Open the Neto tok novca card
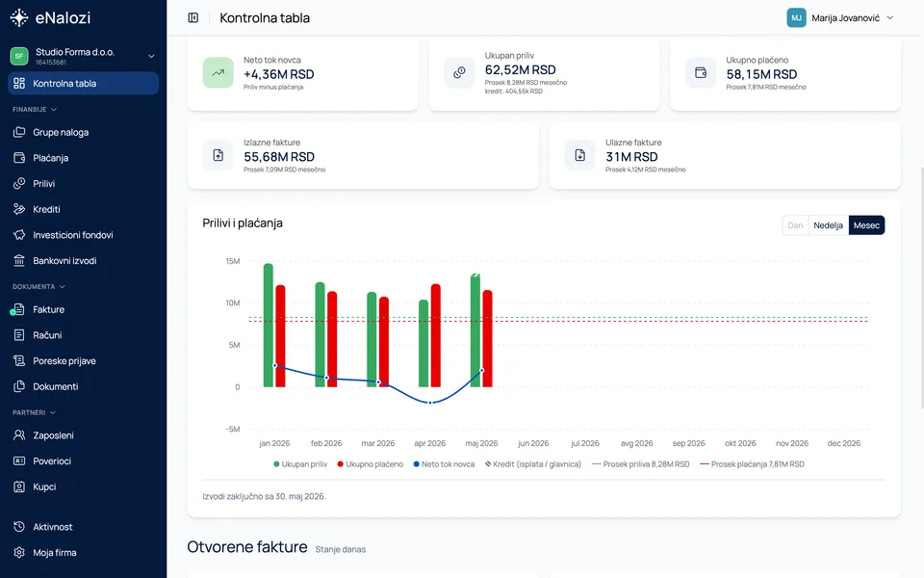This screenshot has height=578, width=924. 302,74
